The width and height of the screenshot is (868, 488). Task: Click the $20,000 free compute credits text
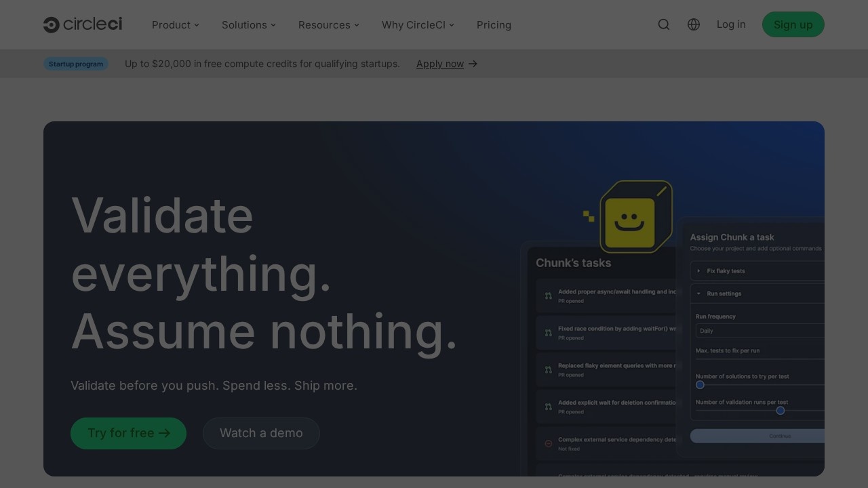pyautogui.click(x=262, y=64)
